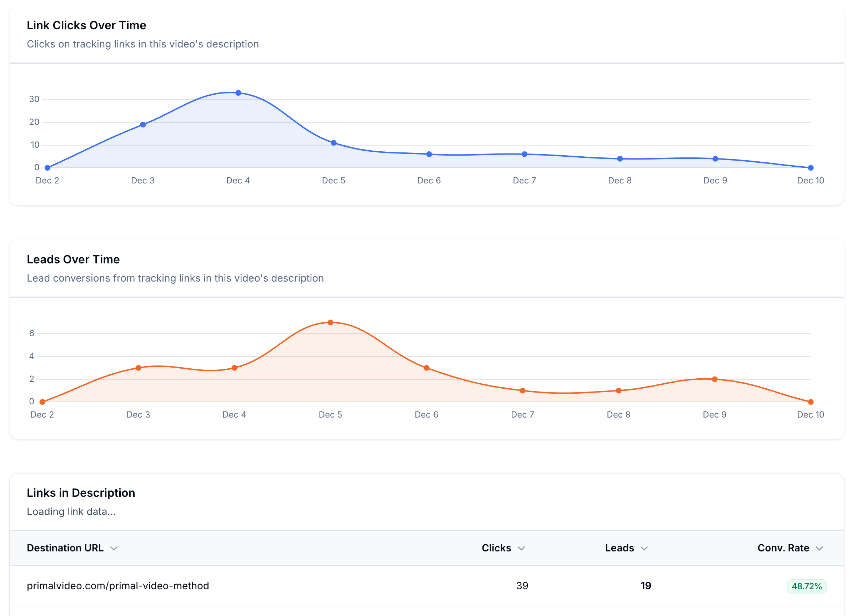Click the 39 clicks value in the table row
Viewport: 857px width, 616px height.
[522, 586]
